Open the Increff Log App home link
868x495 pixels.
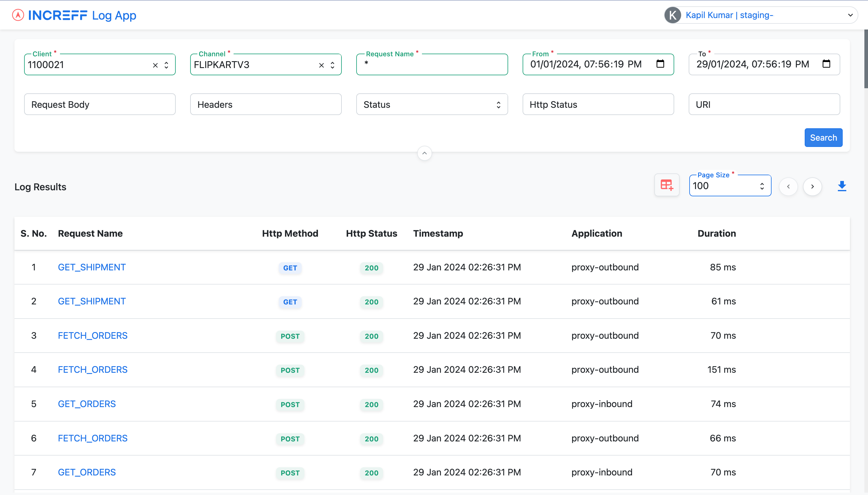pos(74,15)
